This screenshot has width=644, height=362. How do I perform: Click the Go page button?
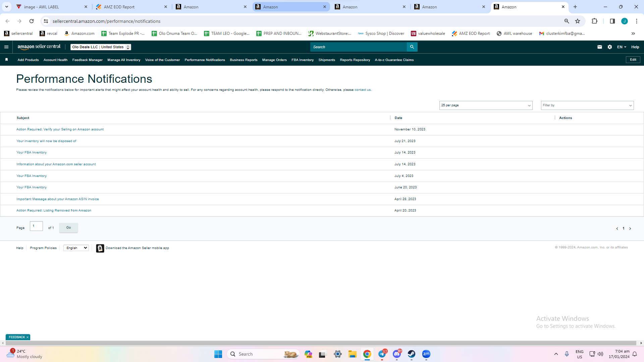click(x=68, y=228)
